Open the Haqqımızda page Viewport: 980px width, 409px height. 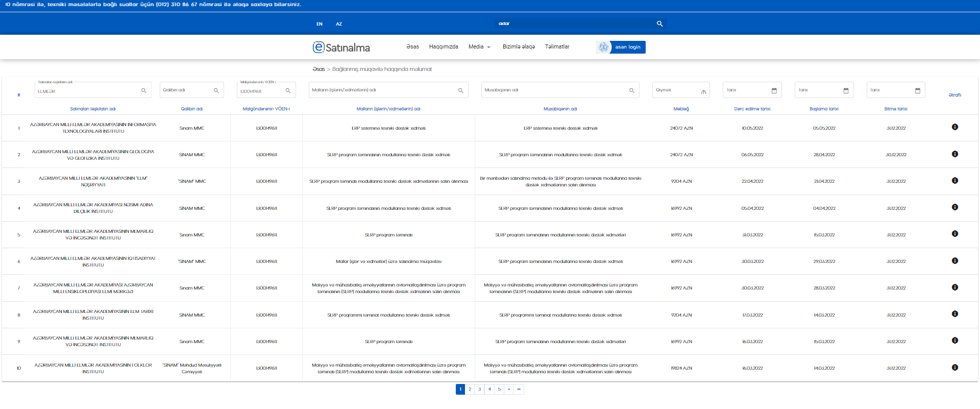coord(444,46)
